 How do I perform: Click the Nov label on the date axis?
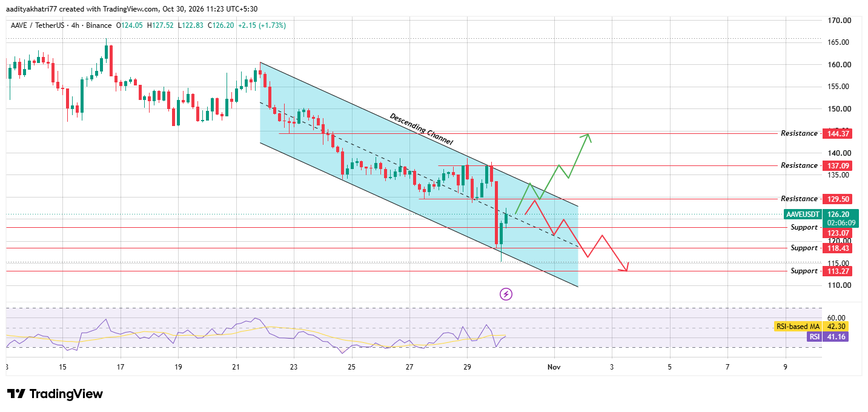pyautogui.click(x=554, y=367)
